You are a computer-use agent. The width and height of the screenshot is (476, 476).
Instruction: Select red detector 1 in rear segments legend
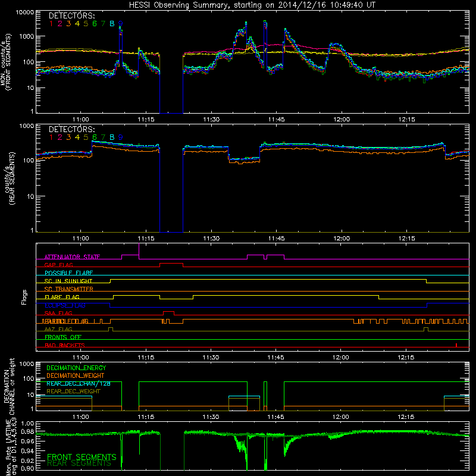(x=51, y=137)
